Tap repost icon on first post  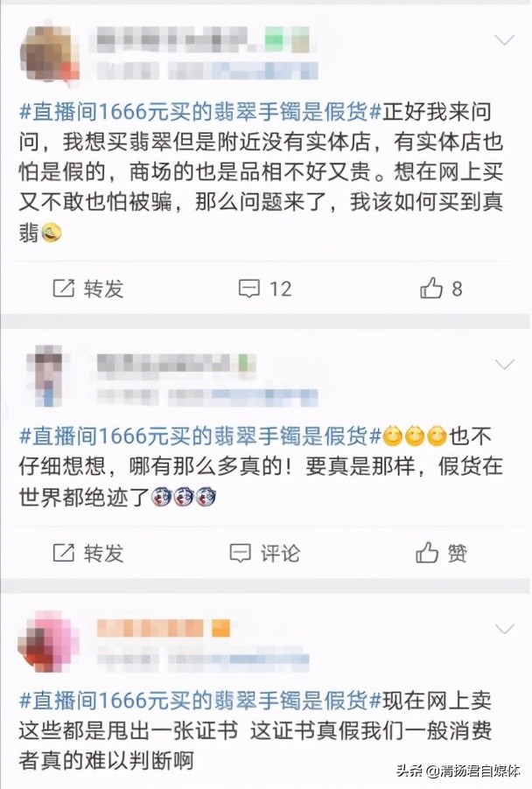(x=63, y=289)
